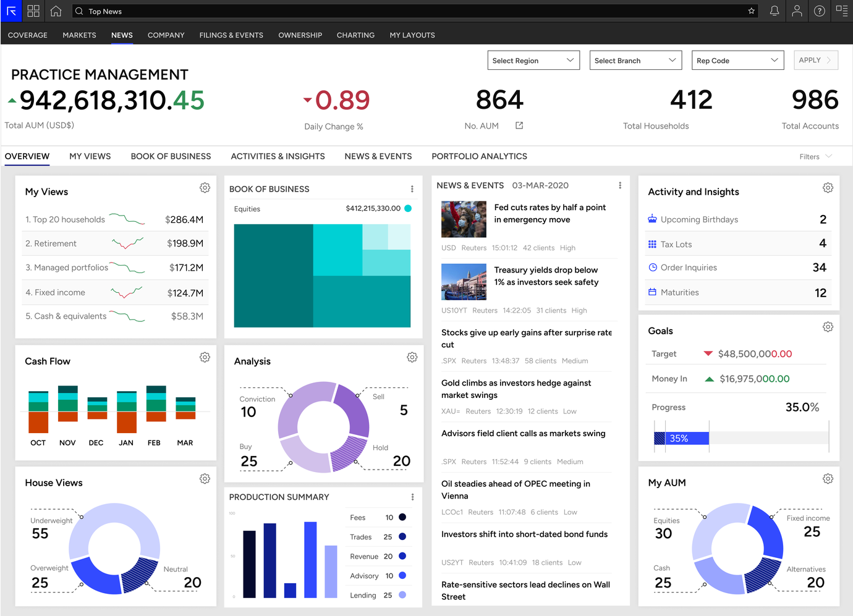The height and width of the screenshot is (616, 853).
Task: Open the apps grid icon
Action: click(33, 11)
